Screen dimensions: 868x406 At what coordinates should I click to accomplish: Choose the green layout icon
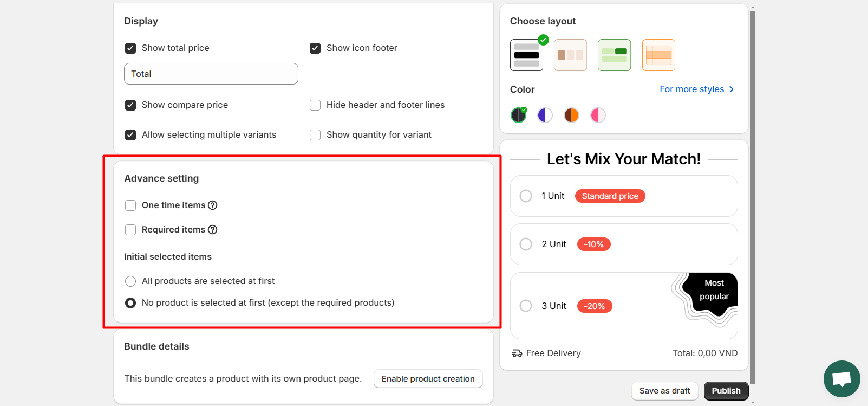(x=614, y=55)
